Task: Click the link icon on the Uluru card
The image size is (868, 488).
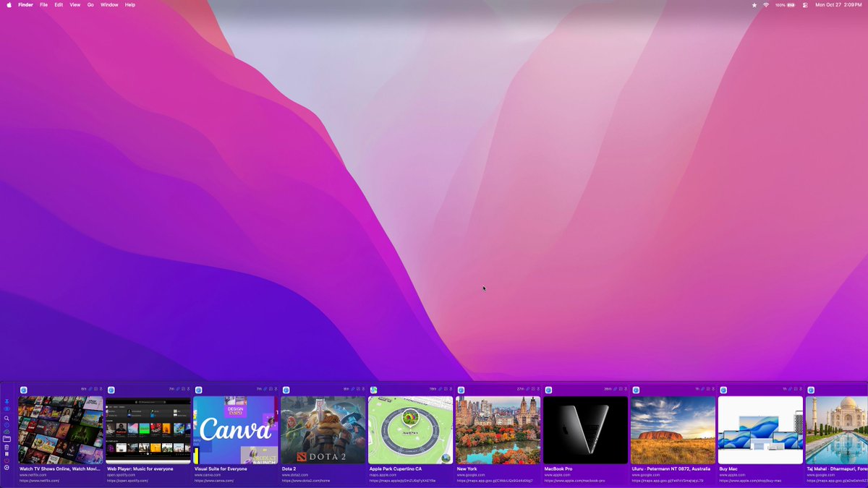Action: 703,389
